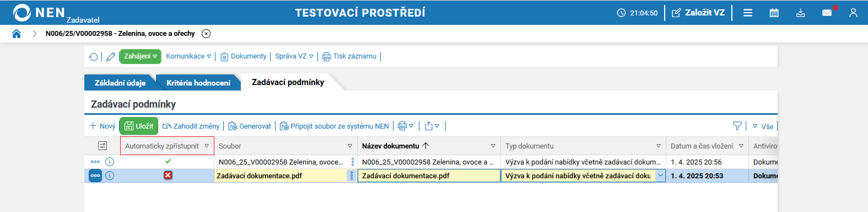
Task: Close the Zelenina, ovoce a ořechy breadcrumb
Action: coord(206,34)
